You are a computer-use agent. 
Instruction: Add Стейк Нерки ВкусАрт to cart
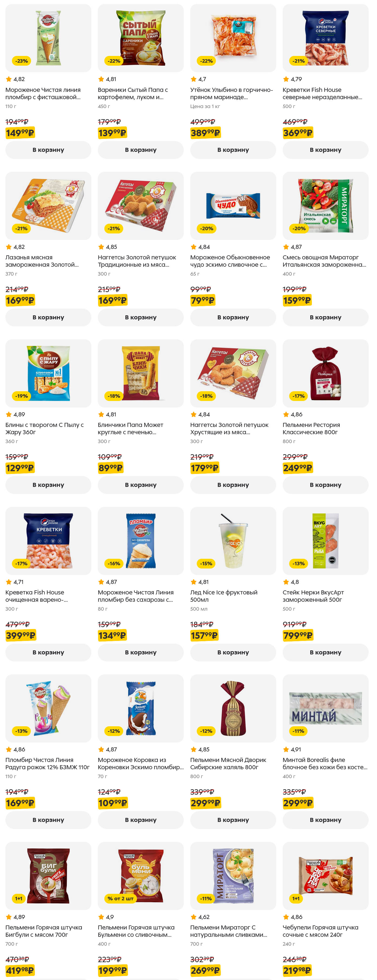[x=325, y=652]
